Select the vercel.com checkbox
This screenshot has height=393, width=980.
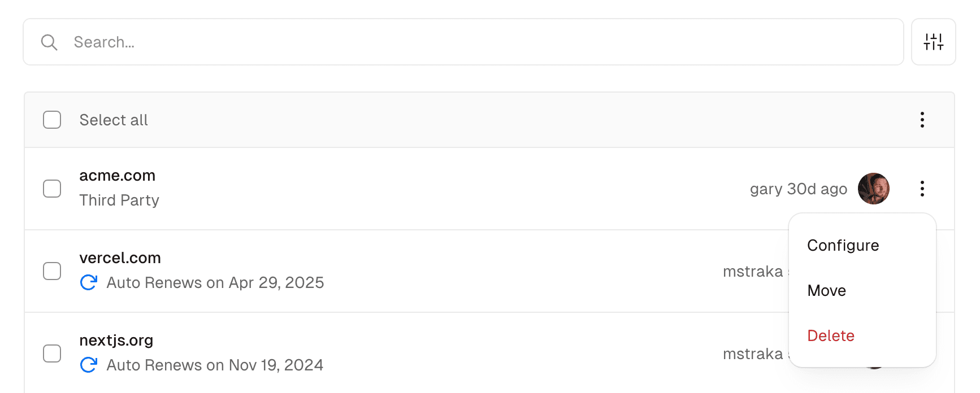(52, 271)
